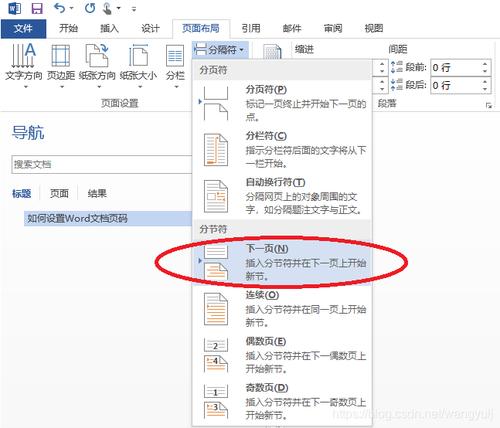
Task: Open the 段落 paragraph dialog launcher
Action: [x=489, y=105]
